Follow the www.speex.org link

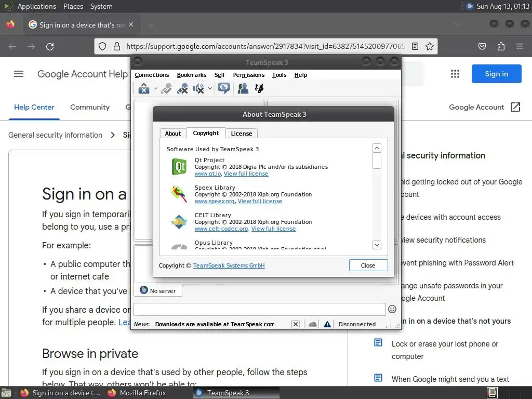click(x=215, y=201)
